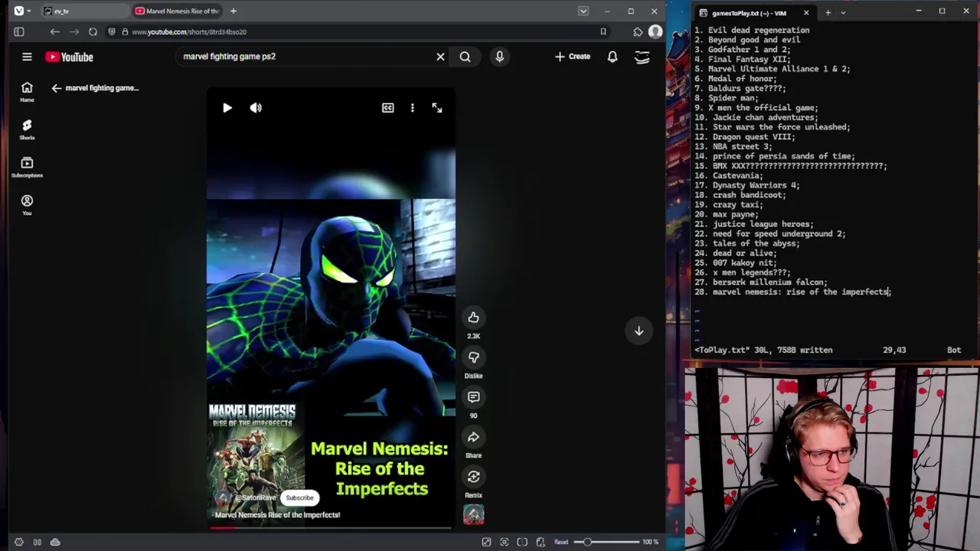Viewport: 980px width, 551px height.
Task: Open the tracker blocker shield icon
Action: pyautogui.click(x=112, y=31)
